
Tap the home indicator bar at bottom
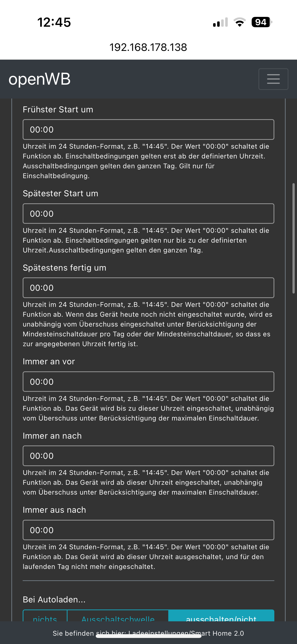click(148, 636)
